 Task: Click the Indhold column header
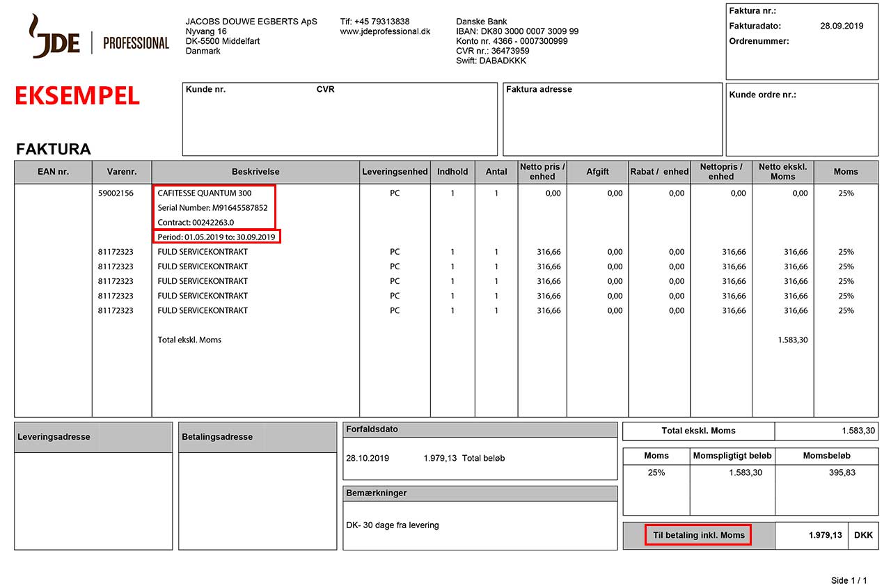(452, 172)
